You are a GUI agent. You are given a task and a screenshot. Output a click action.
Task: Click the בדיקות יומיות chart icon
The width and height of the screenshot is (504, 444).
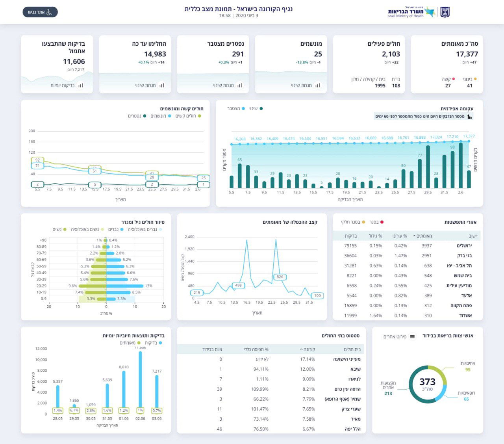pos(80,85)
